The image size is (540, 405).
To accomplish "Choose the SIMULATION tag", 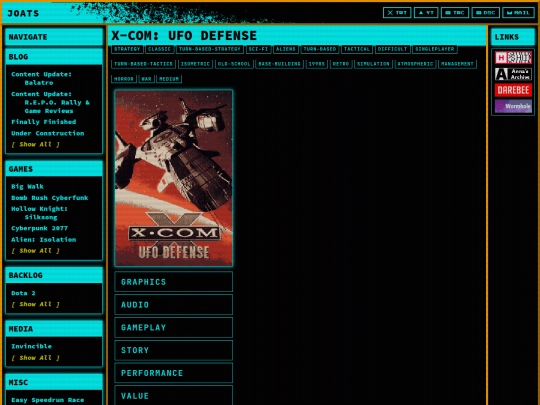I will tap(373, 64).
